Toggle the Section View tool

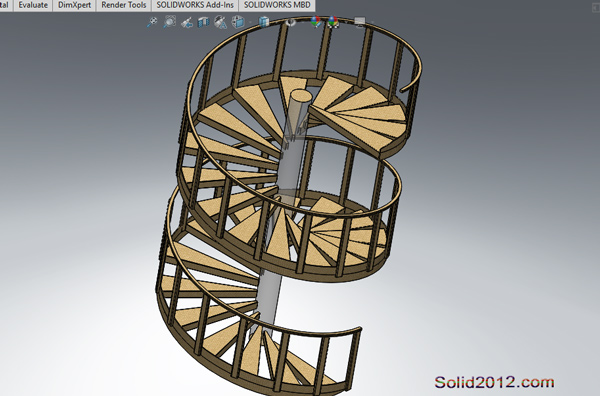204,22
